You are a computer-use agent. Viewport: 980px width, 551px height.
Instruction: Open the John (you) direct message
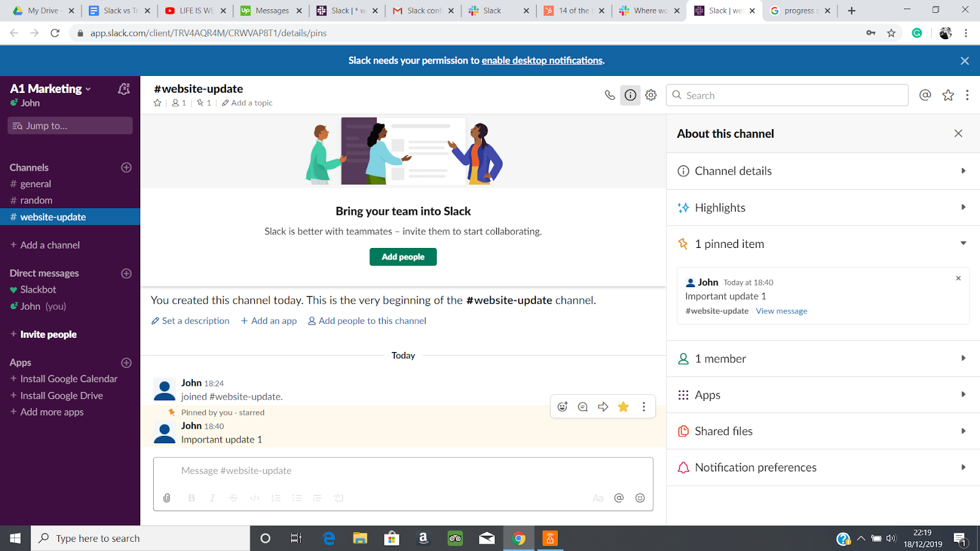70,306
